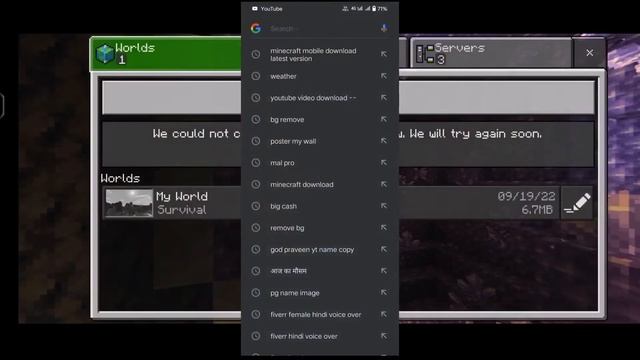The height and width of the screenshot is (360, 640).
Task: Select the 'big cash' suggestion
Action: coord(283,206)
